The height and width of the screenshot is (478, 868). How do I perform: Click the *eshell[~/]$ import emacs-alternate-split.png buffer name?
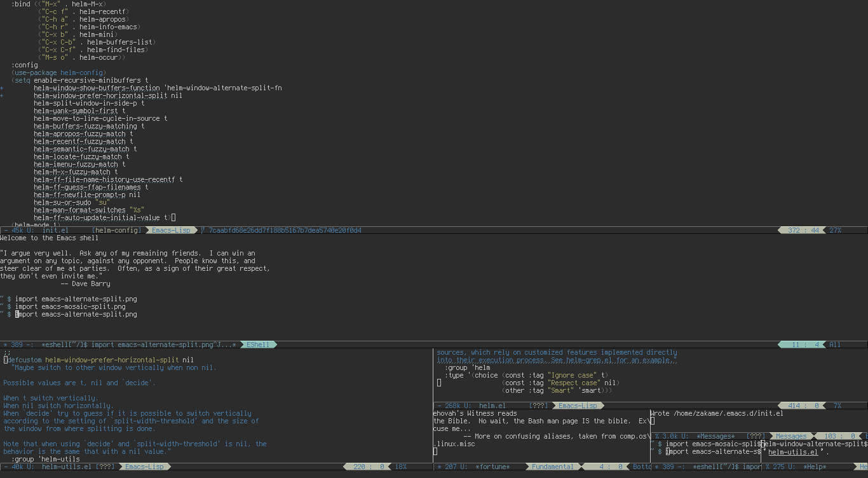139,345
